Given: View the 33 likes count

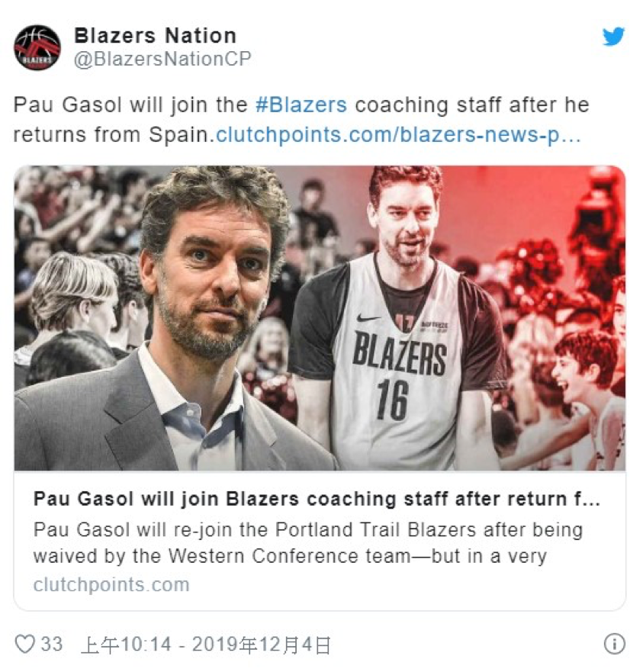Looking at the screenshot, I should 51,644.
